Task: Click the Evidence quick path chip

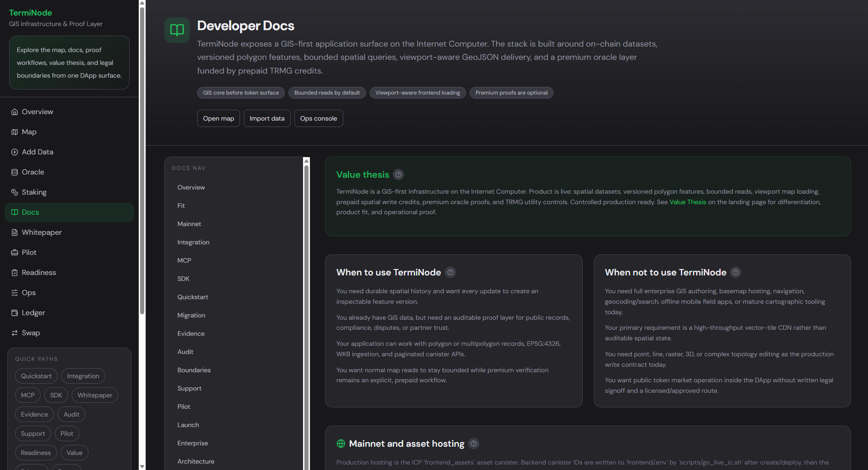Action: click(34, 414)
